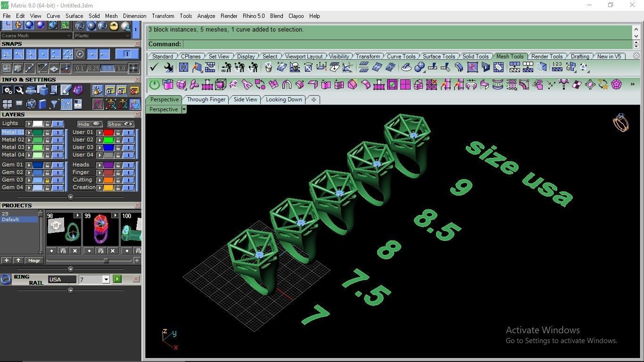Open the wrench options icon in Info & Settings
This screenshot has width=644, height=362.
(x=19, y=90)
